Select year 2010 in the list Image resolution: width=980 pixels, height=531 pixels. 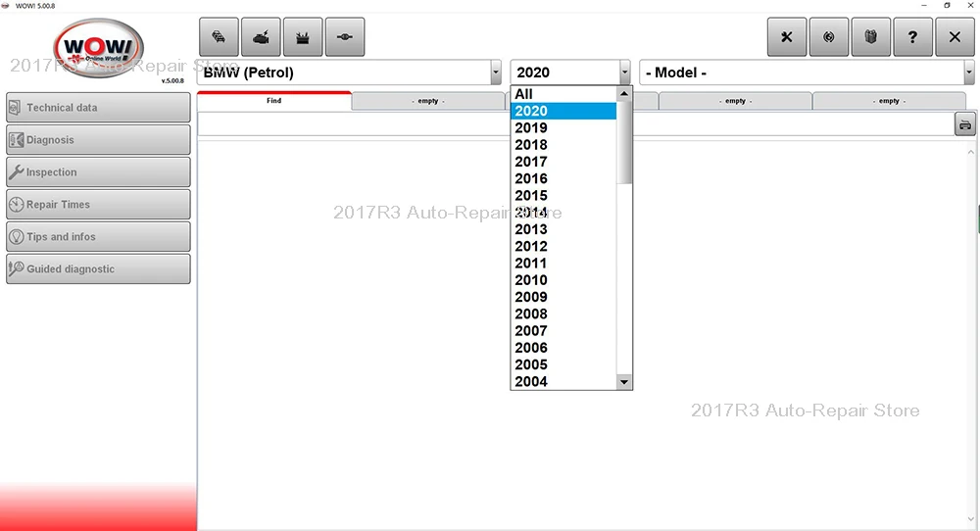tap(563, 280)
